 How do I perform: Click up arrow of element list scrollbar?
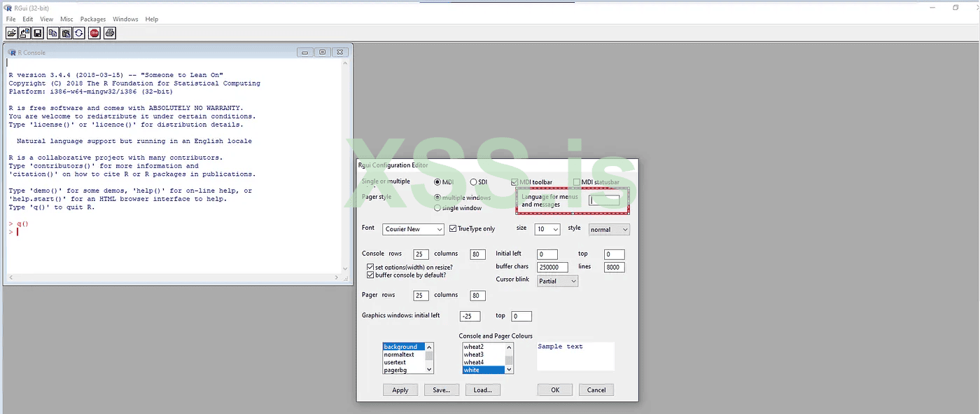click(430, 347)
